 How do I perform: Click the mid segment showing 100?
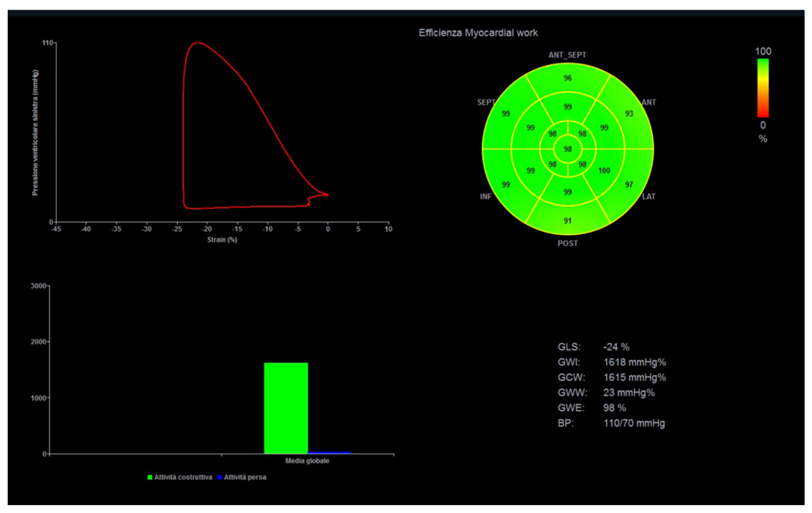click(x=604, y=170)
